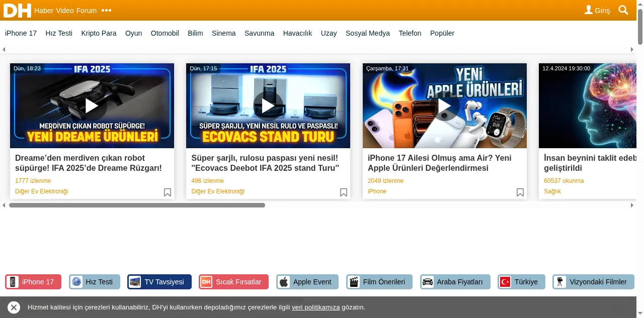Play the Yeni Apple Ürünleri video
Viewport: 644px width, 318px height.
point(444,105)
